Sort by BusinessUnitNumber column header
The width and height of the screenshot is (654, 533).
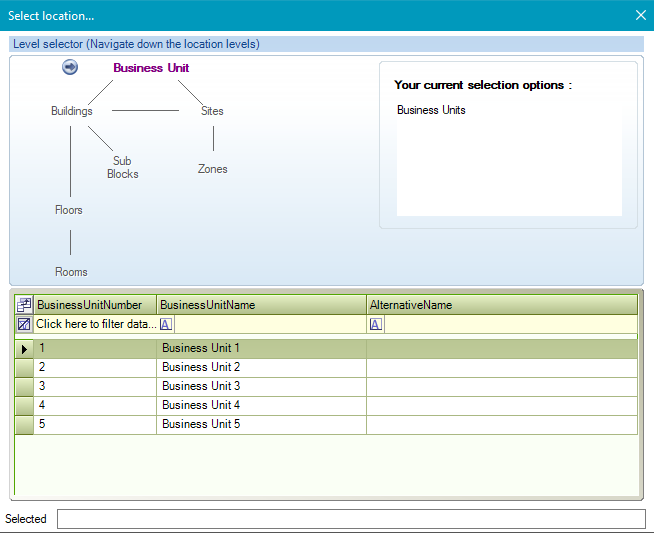[96, 305]
